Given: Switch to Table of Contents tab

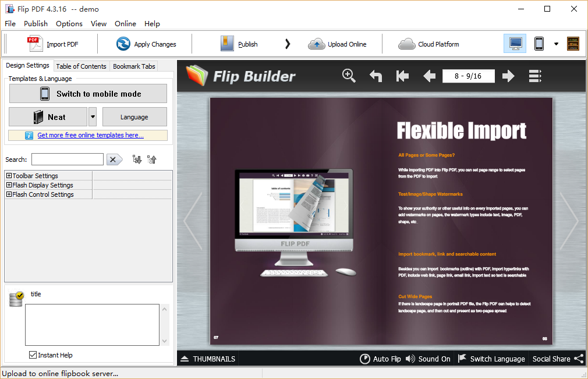Looking at the screenshot, I should coord(82,66).
